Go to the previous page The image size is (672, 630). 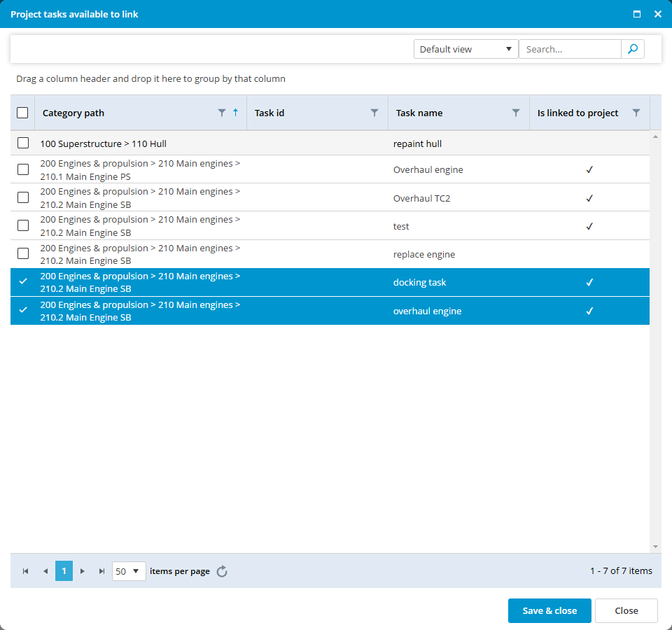coord(45,571)
